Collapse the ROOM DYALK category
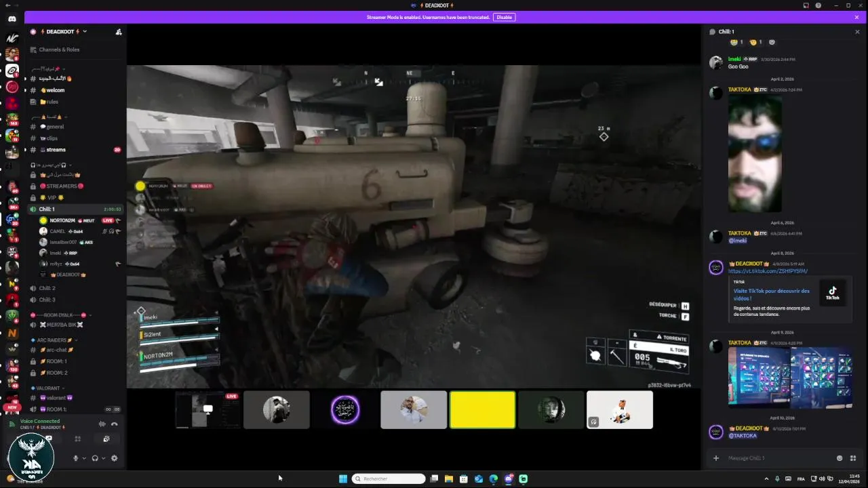The width and height of the screenshot is (868, 488). pos(61,315)
